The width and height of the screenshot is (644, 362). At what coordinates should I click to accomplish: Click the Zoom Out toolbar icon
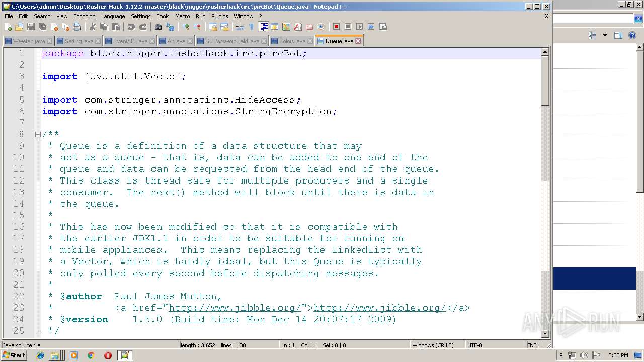pos(197,27)
